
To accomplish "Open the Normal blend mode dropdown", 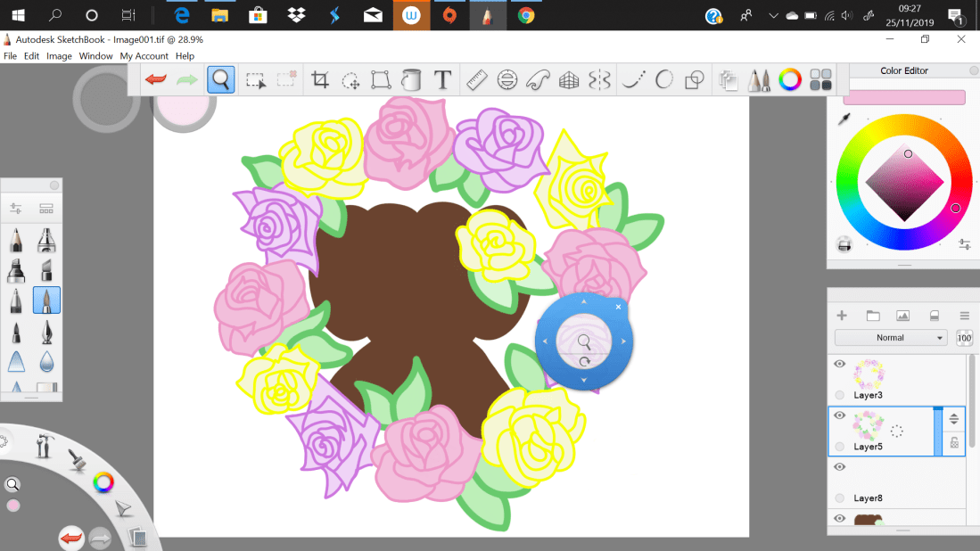I will [890, 338].
